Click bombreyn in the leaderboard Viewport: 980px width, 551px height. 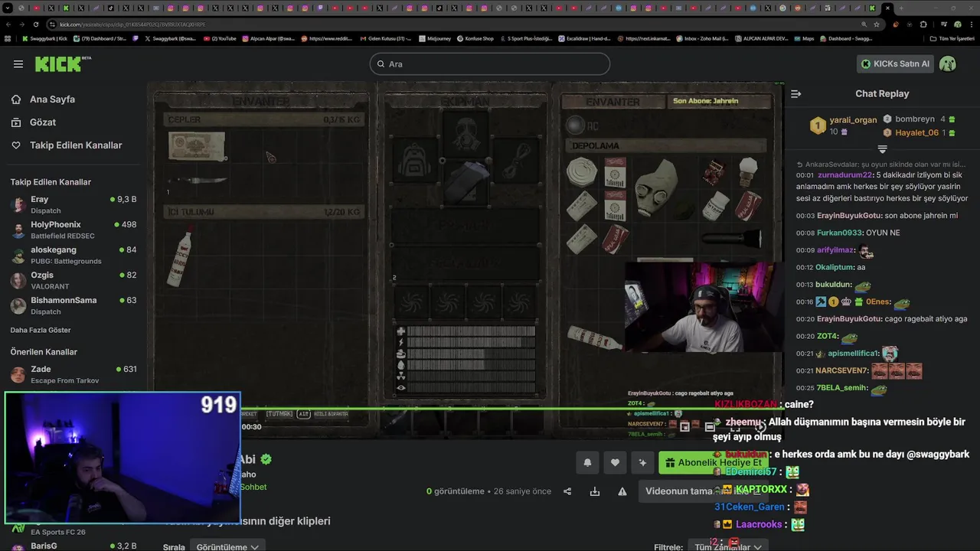[x=915, y=119]
